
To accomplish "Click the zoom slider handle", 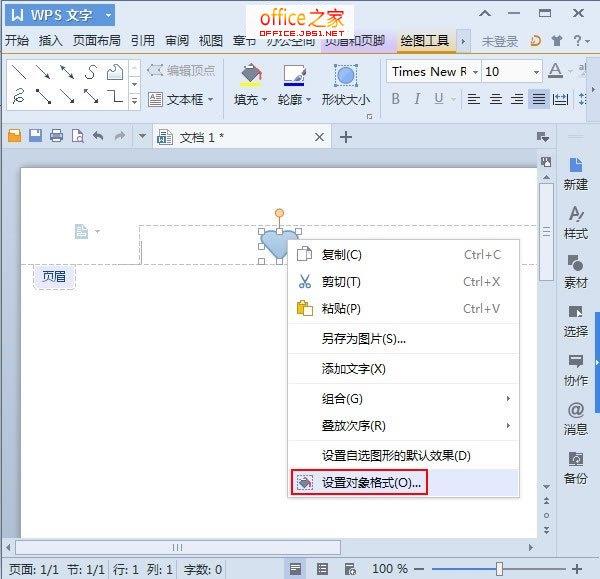I will (499, 569).
